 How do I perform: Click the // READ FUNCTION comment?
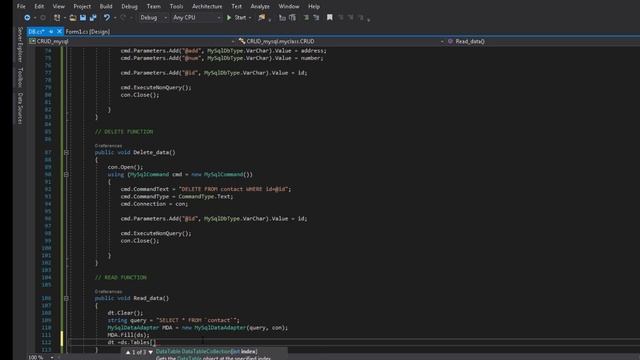120,278
